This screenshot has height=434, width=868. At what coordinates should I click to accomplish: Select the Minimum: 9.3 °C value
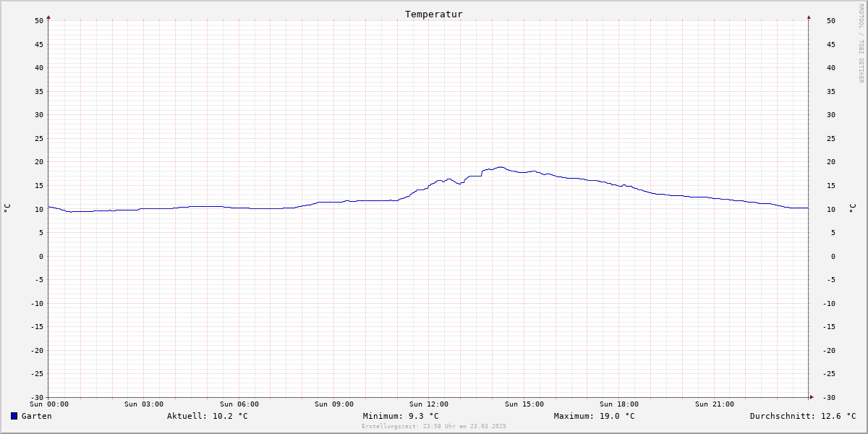coord(401,416)
